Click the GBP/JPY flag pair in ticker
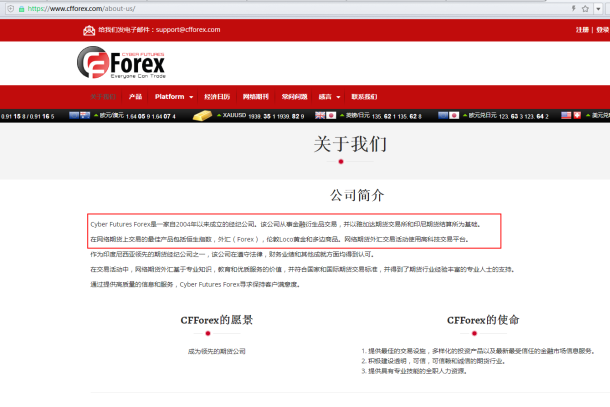610x407 pixels. click(x=326, y=115)
